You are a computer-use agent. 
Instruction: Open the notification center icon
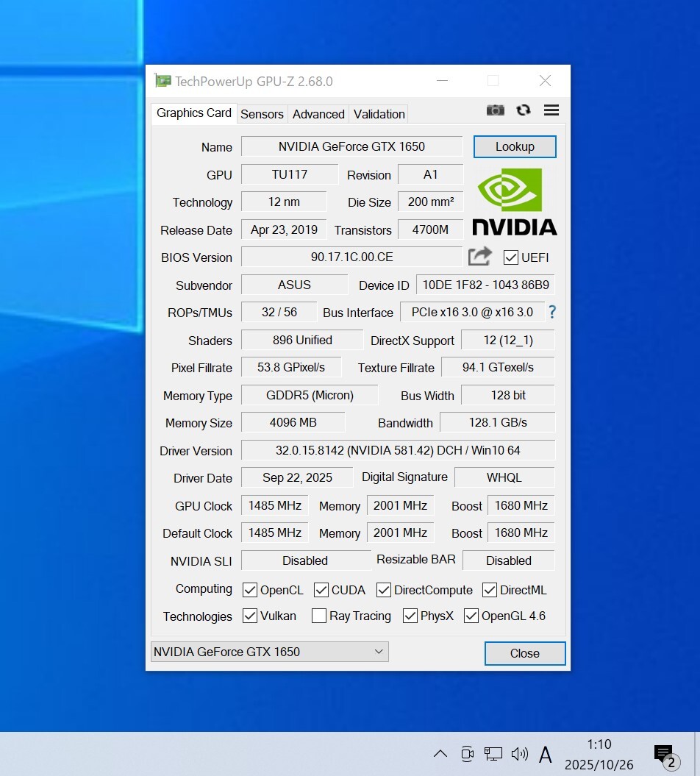coord(664,754)
